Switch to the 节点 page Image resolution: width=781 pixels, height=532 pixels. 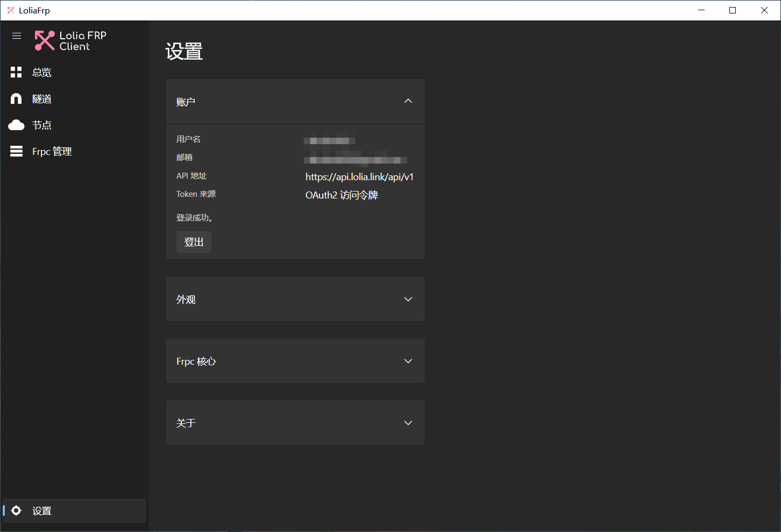click(x=74, y=125)
